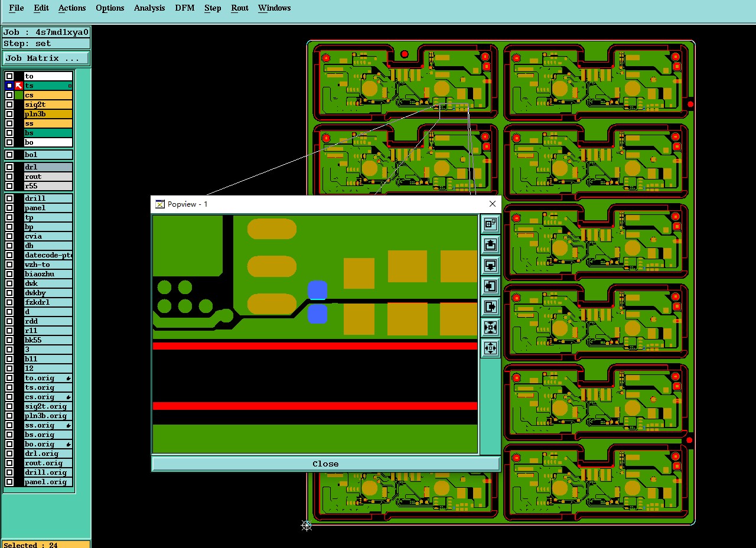Pan Popview down with the down-arrow icon
This screenshot has height=548, width=756.
490,265
